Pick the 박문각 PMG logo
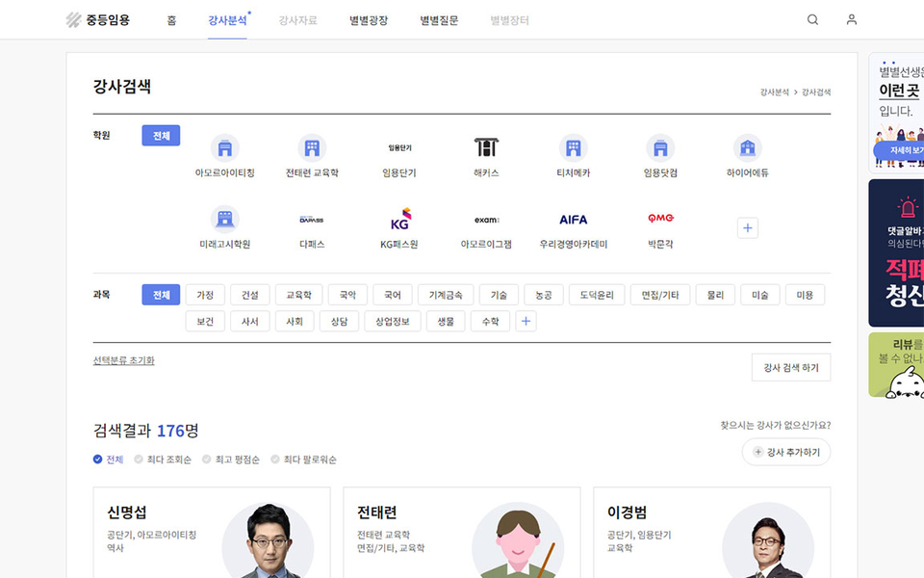This screenshot has height=578, width=924. [x=660, y=220]
